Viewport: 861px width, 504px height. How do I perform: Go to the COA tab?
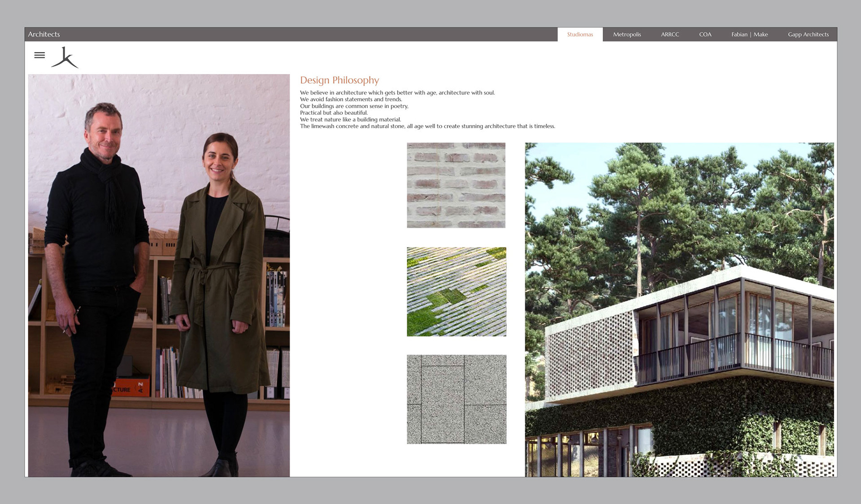(x=705, y=35)
